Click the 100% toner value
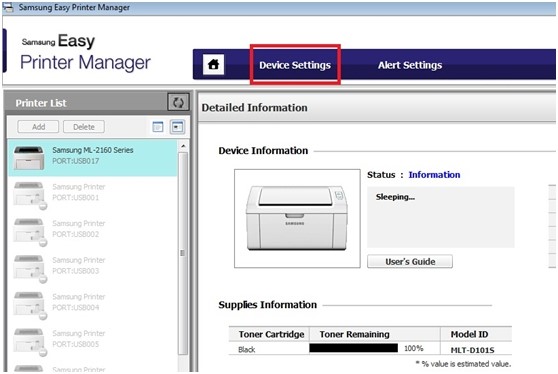The height and width of the screenshot is (374, 558). [414, 348]
